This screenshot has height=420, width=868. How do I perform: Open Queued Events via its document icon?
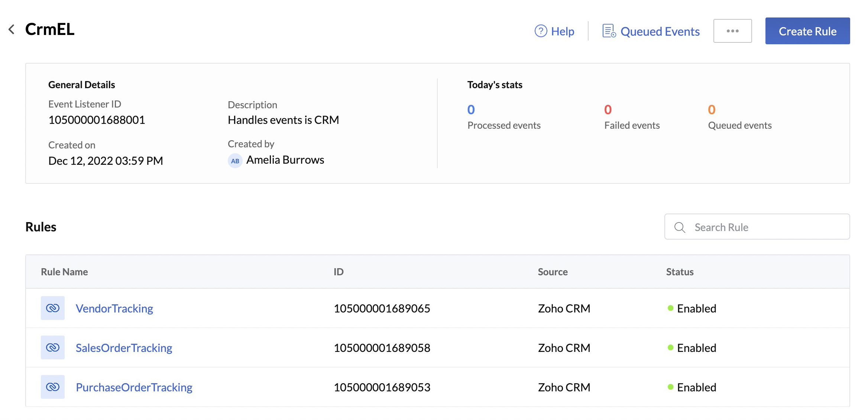tap(608, 31)
